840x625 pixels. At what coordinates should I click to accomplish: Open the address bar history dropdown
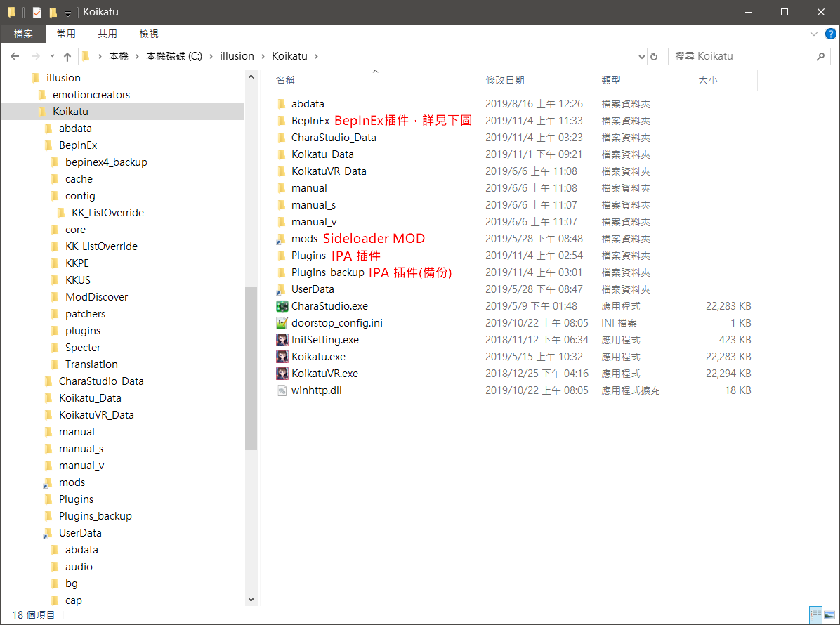(641, 56)
